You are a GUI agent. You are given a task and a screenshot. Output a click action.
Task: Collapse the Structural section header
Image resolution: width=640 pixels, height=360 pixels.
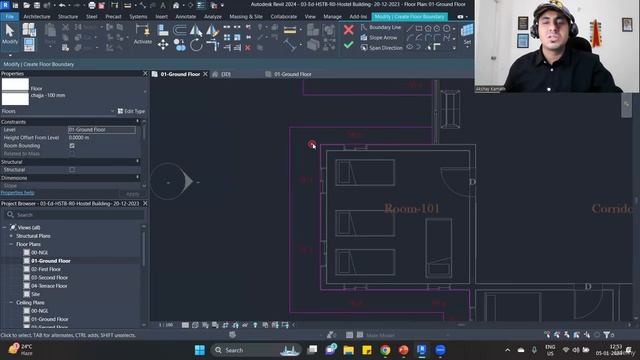(x=138, y=162)
